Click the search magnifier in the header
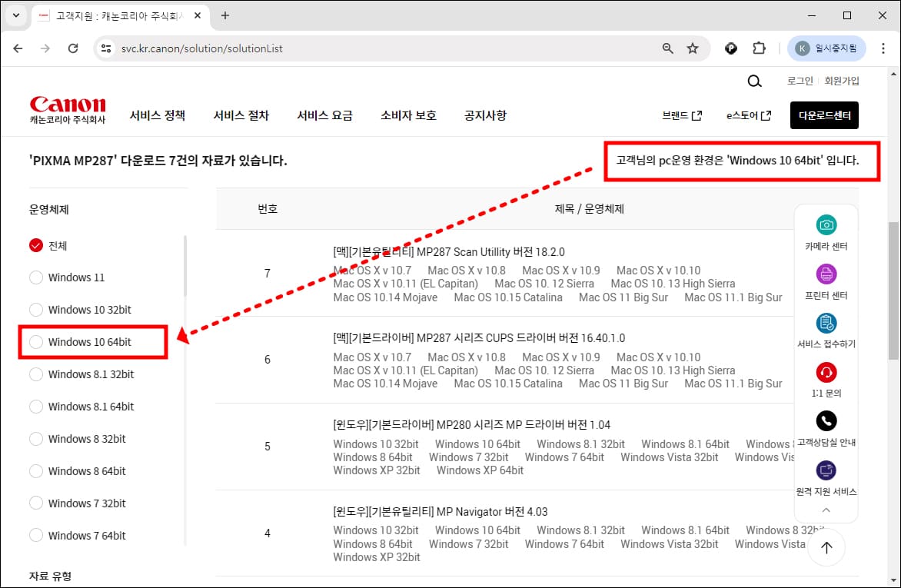This screenshot has height=588, width=901. click(754, 81)
